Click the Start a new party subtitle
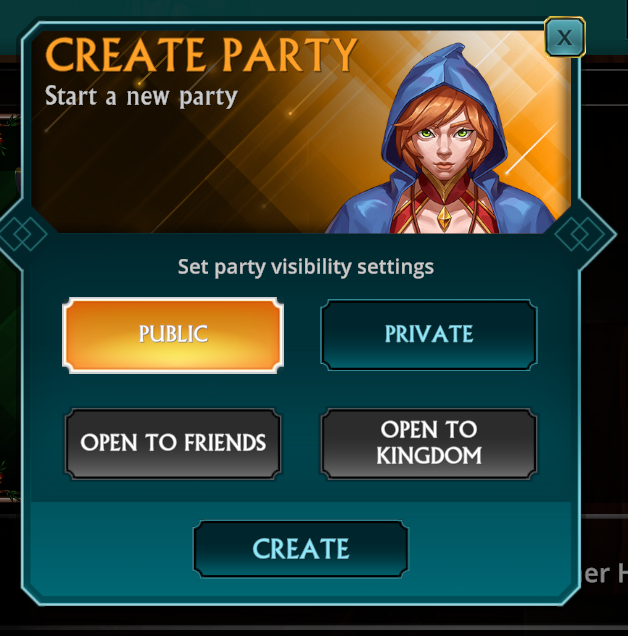 141,97
